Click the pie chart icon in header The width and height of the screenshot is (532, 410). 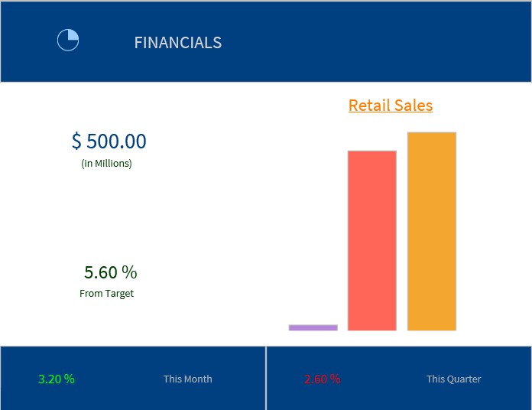[x=68, y=40]
